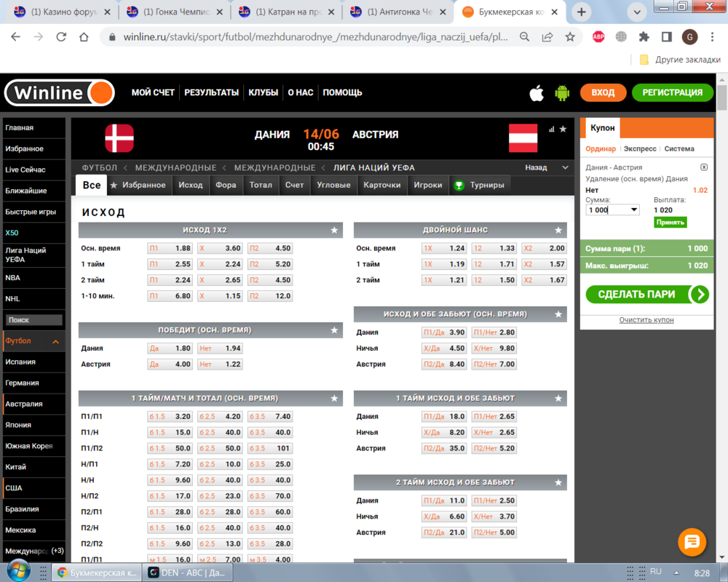Viewport: 728px width, 582px height.
Task: Click the browser address bar URL
Action: tap(315, 36)
